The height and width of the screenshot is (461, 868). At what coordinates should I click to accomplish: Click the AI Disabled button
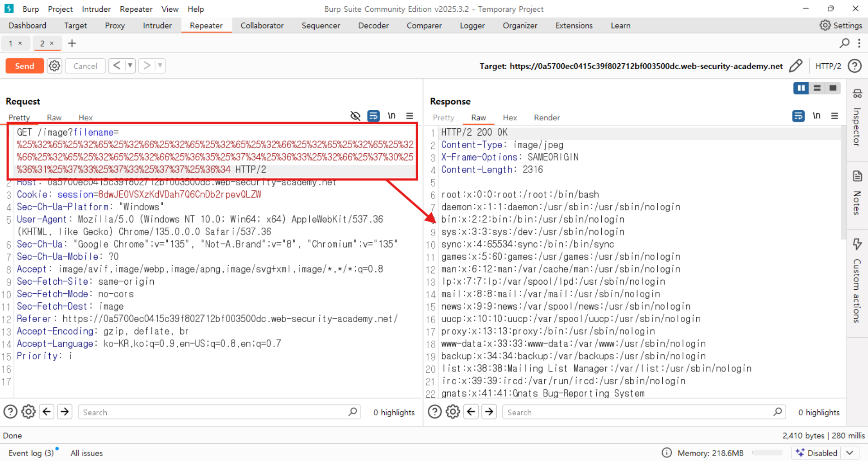pyautogui.click(x=817, y=453)
